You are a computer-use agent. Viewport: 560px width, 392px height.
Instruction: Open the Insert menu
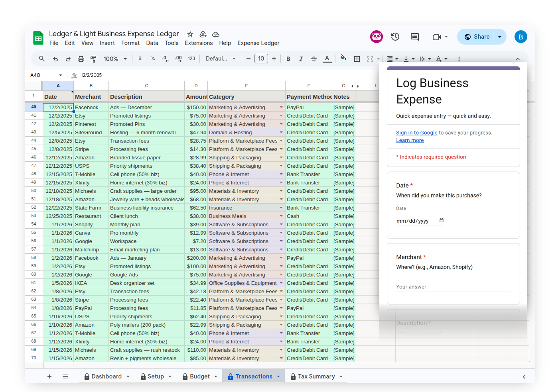tap(107, 43)
